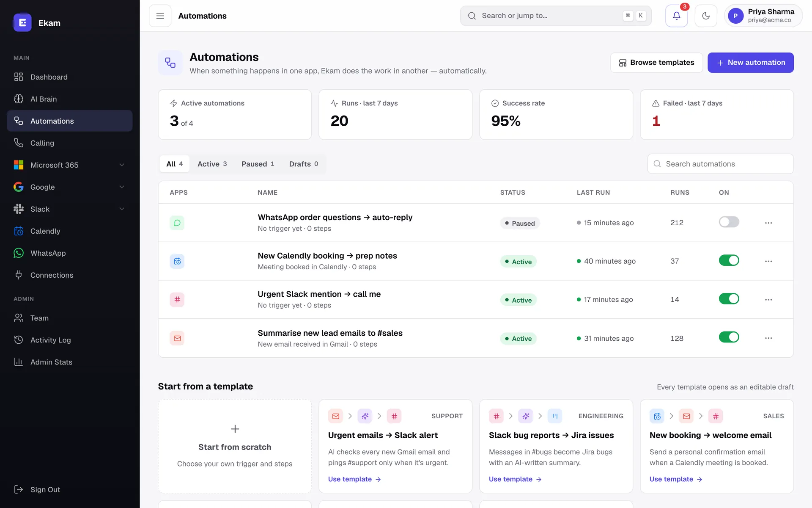Open Admin Stats in sidebar
812x508 pixels.
[x=70, y=362]
